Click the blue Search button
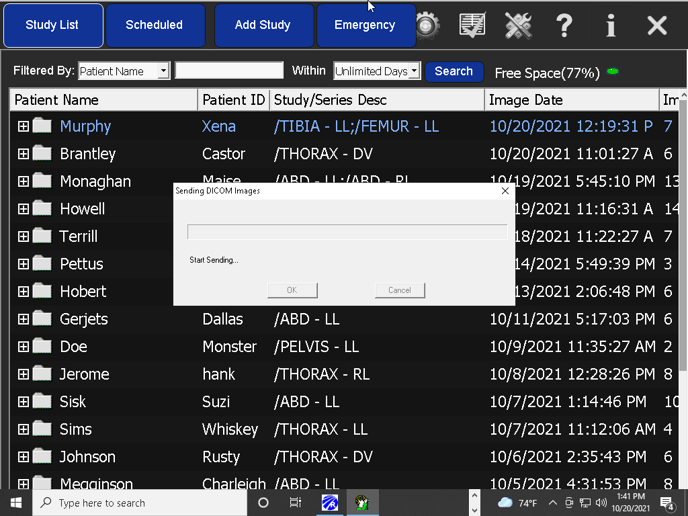Viewport: 688px width, 516px height. pyautogui.click(x=453, y=71)
